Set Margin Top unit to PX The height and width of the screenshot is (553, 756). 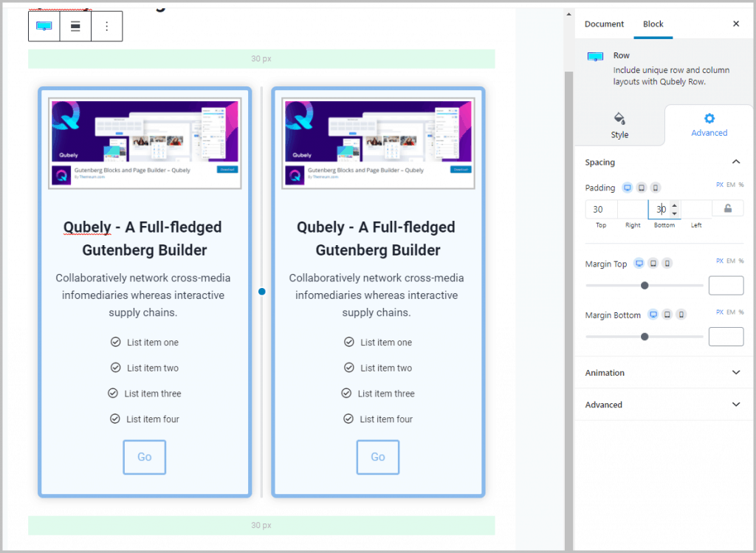(719, 261)
